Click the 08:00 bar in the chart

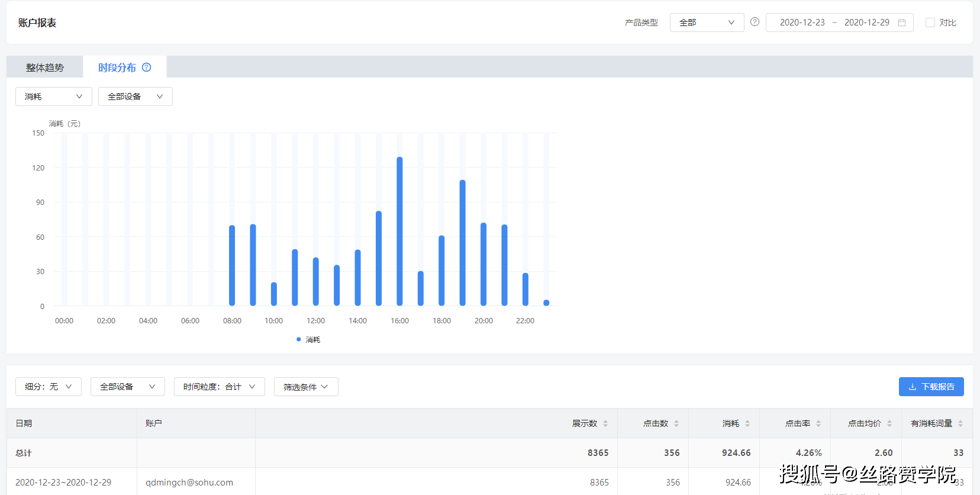coord(232,265)
